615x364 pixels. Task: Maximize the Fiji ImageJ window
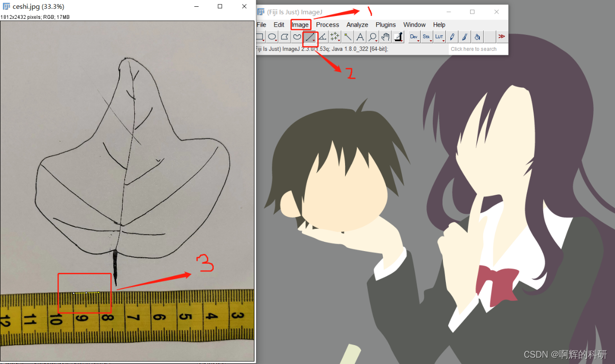coord(472,12)
